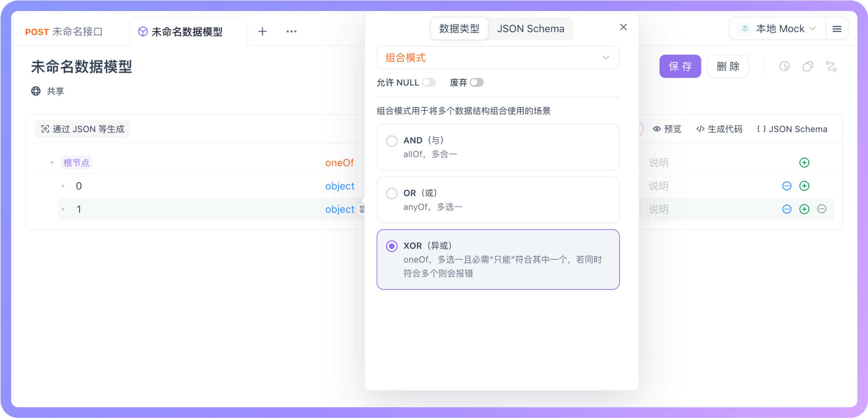Expand tree node 0
868x418 pixels.
coord(63,186)
